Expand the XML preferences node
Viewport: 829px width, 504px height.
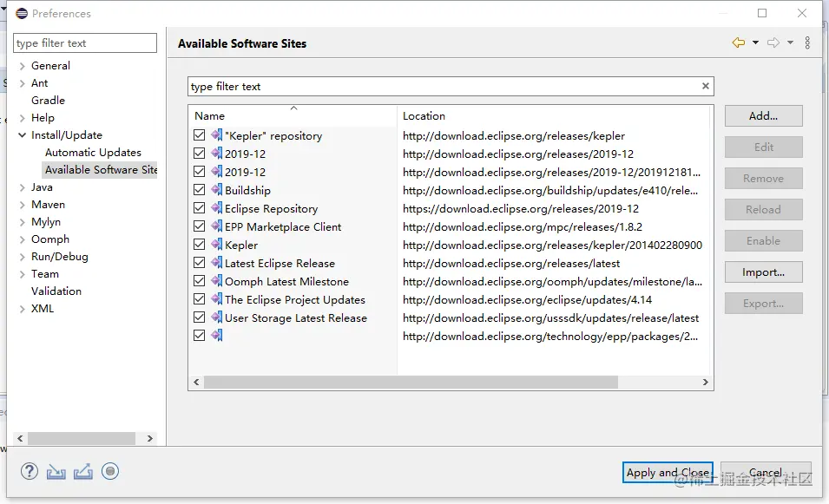point(23,309)
